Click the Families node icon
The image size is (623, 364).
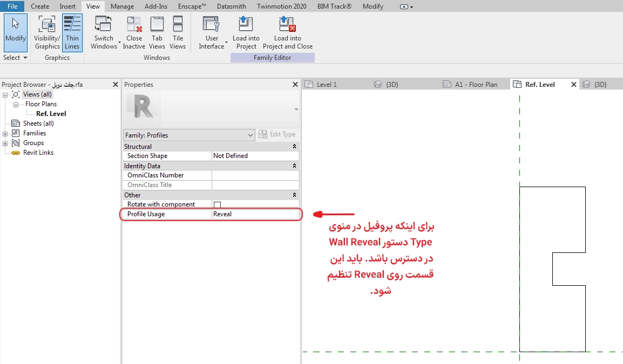coord(16,133)
